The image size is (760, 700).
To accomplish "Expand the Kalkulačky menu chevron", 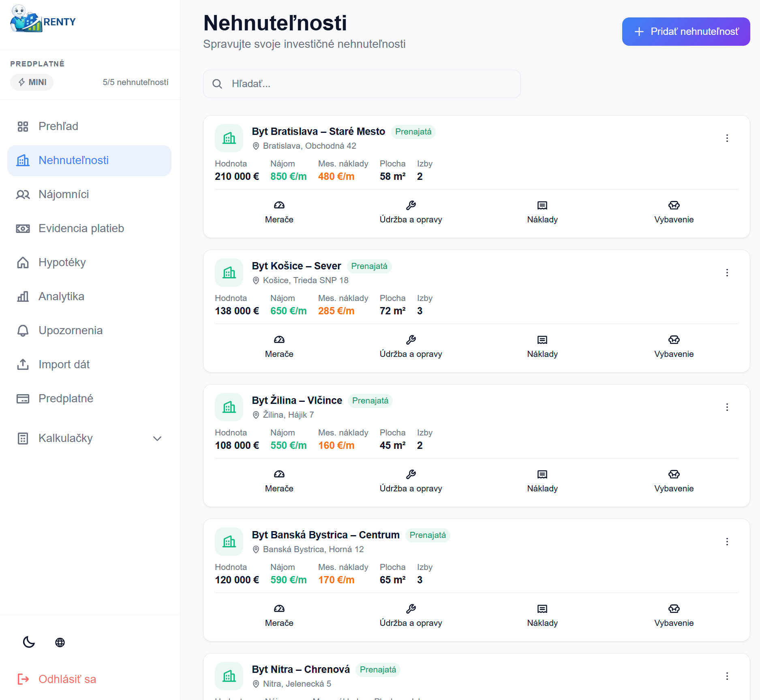I will [x=157, y=438].
